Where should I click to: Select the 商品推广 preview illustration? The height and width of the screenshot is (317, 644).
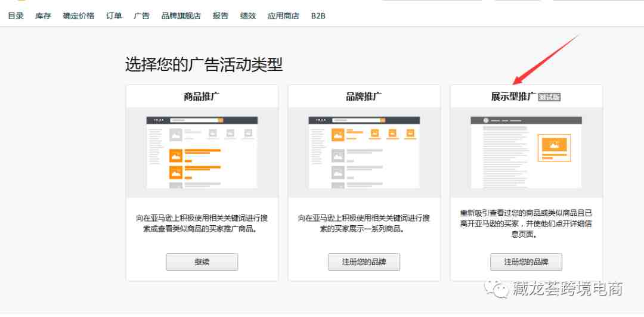(x=202, y=153)
